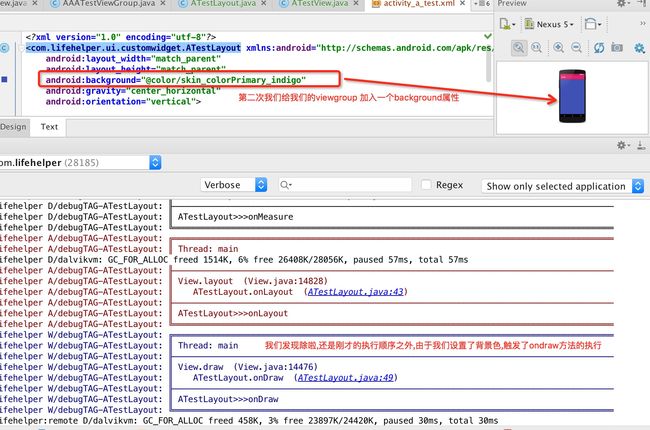
Task: Click the android:gravity="center_horizontal" code line
Action: pyautogui.click(x=133, y=91)
